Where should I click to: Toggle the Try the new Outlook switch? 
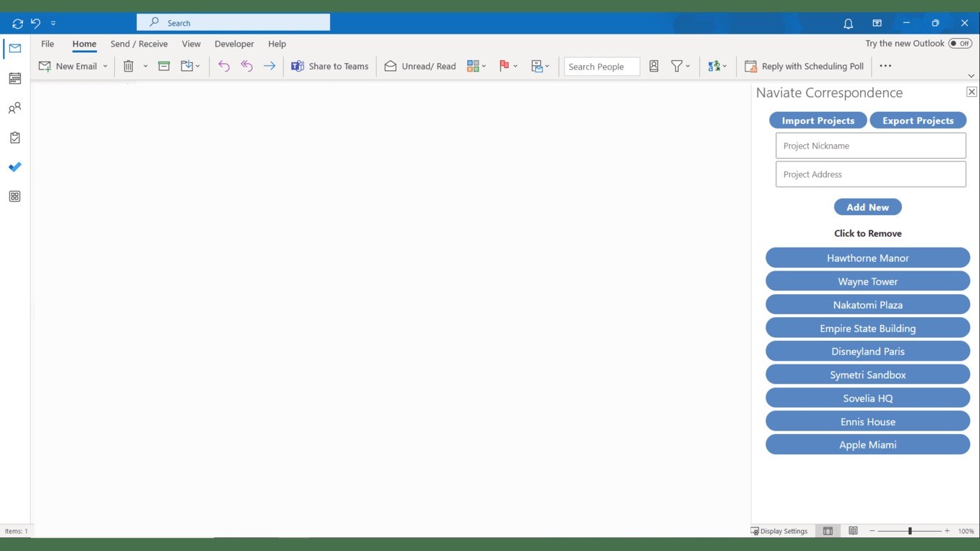point(961,44)
